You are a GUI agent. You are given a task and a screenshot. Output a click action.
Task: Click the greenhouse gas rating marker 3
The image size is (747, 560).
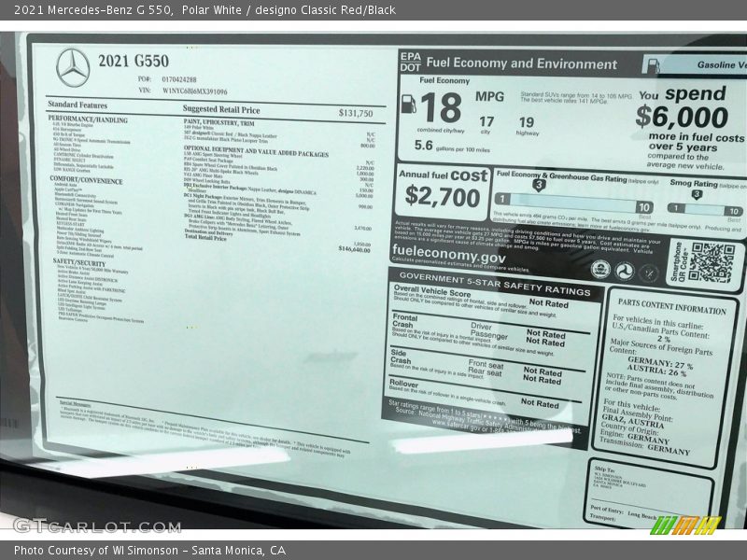click(x=539, y=185)
